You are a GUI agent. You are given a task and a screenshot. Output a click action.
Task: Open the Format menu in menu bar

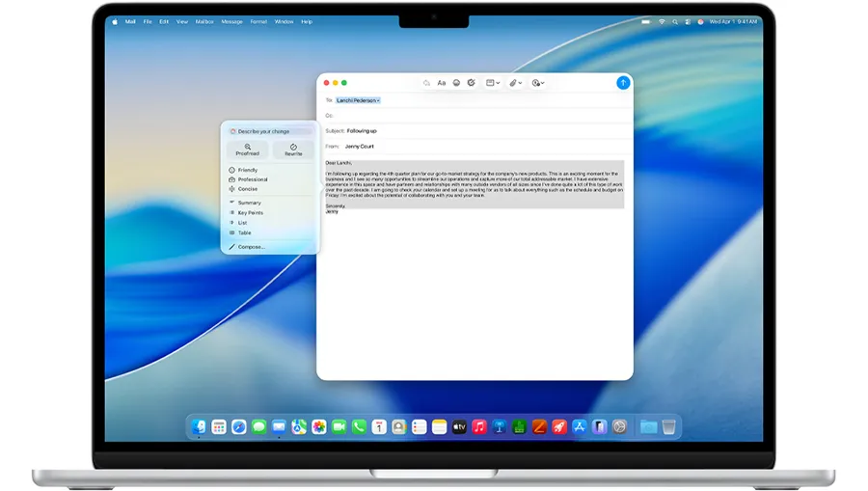coord(258,21)
